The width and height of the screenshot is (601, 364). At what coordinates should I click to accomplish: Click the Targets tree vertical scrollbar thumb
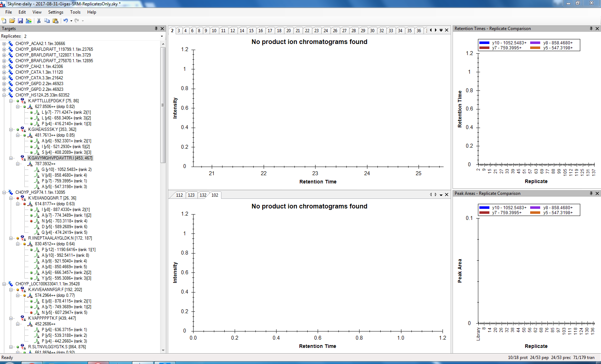pos(163,105)
